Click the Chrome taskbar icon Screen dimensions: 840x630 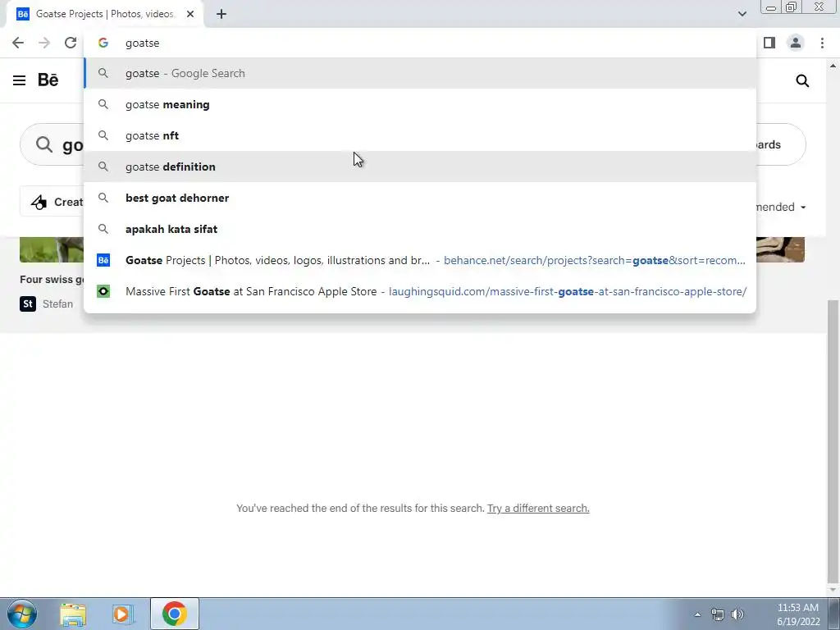point(175,614)
